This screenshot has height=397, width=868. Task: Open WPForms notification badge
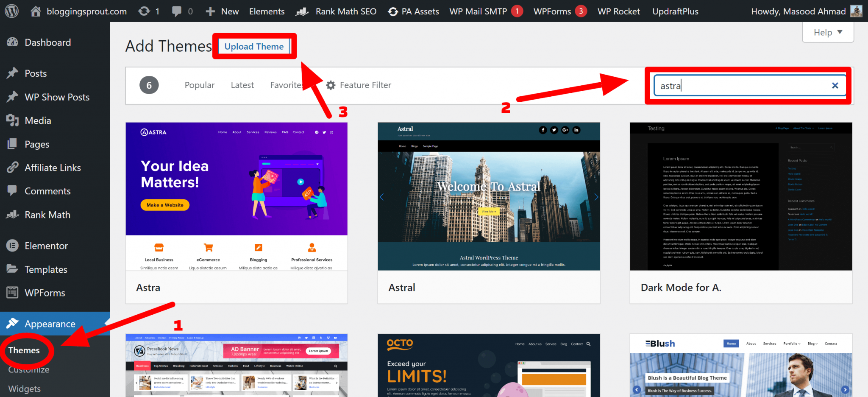581,11
